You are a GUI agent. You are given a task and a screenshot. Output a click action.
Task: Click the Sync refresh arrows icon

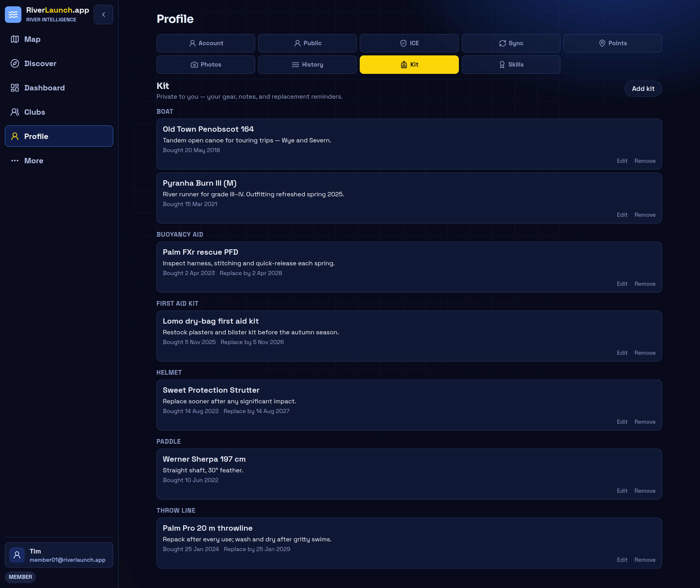tap(503, 43)
